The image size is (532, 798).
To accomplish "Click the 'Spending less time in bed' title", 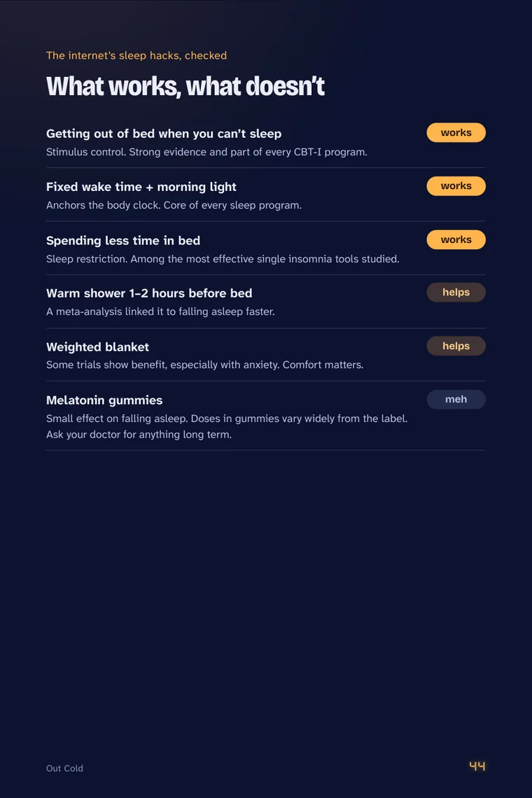I will pyautogui.click(x=122, y=241).
